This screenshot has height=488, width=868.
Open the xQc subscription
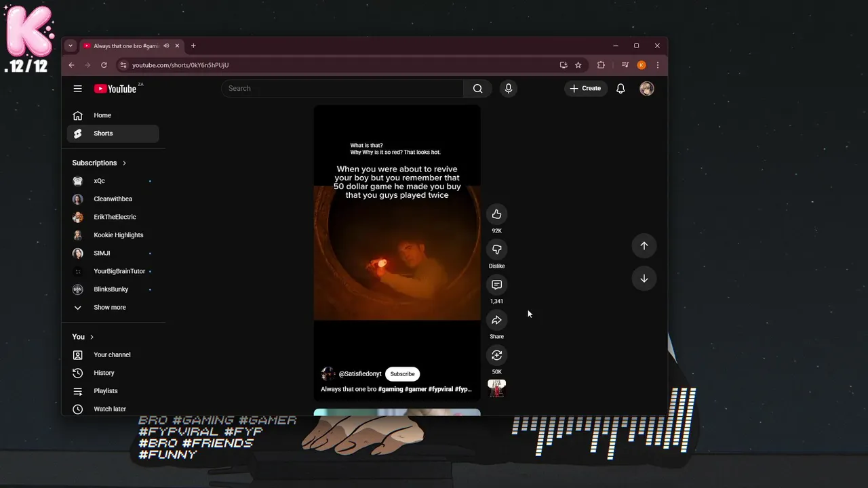pos(113,181)
